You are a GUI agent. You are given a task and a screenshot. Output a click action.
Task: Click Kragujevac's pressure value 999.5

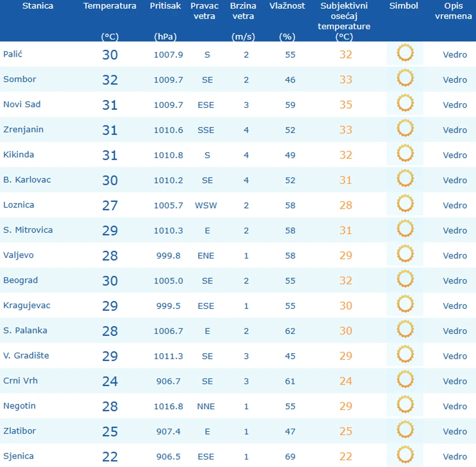(x=169, y=306)
